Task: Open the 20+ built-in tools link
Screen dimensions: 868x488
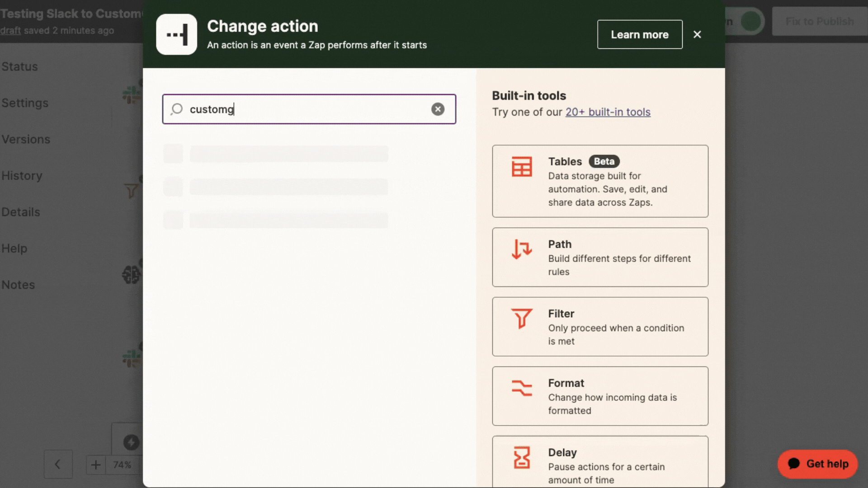Action: 608,112
